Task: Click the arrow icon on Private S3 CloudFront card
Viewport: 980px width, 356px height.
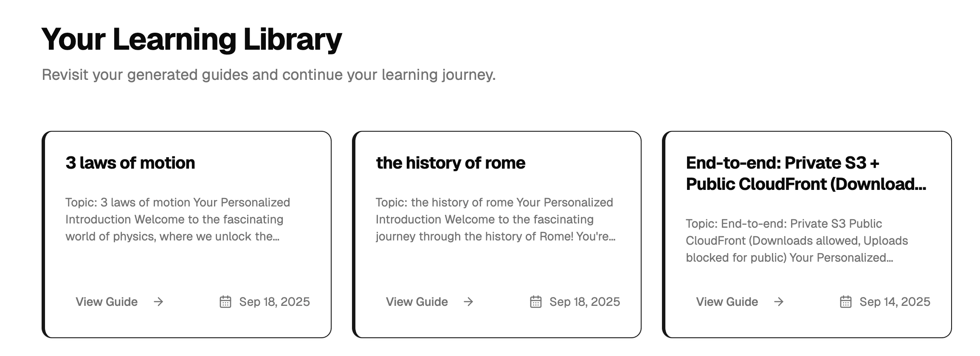Action: pyautogui.click(x=779, y=302)
